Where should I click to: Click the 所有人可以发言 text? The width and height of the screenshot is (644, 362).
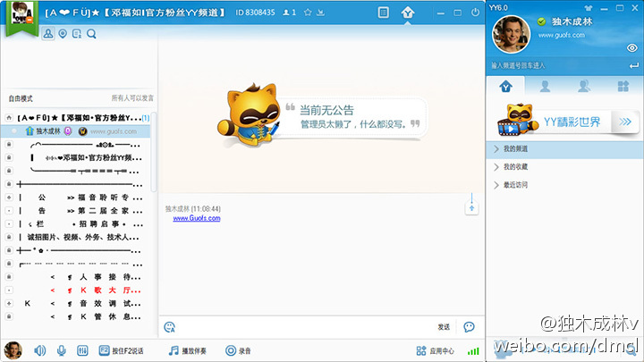pos(132,98)
